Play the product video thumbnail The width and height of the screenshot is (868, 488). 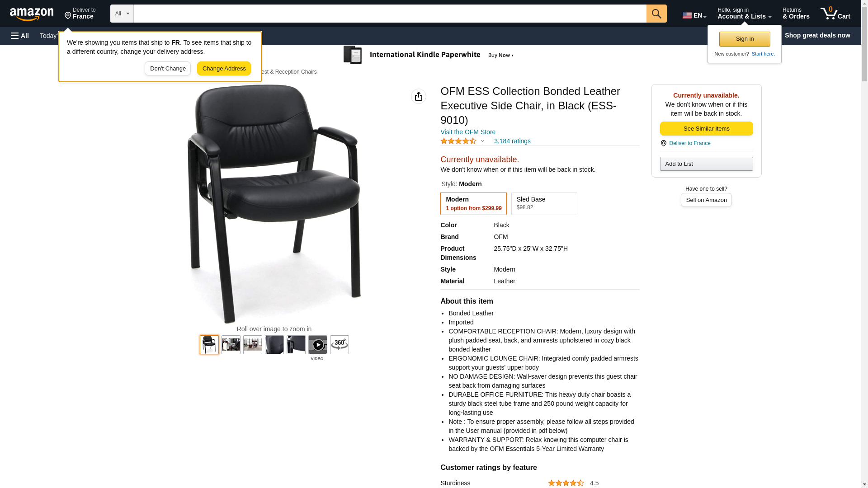tap(318, 345)
